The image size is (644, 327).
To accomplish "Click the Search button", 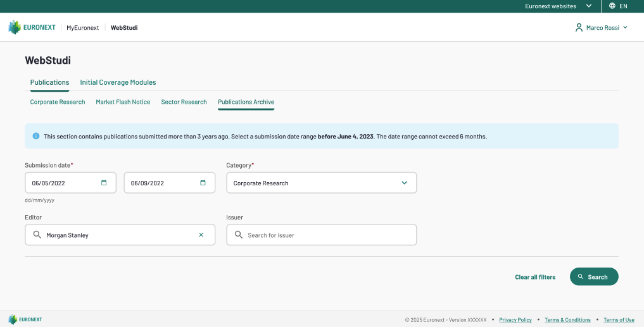I will [x=594, y=276].
